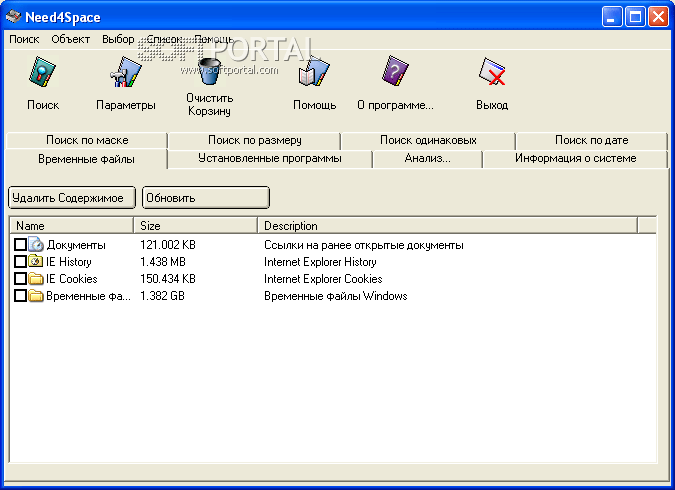Open the Объект menu
This screenshot has width=675, height=490.
tap(71, 39)
